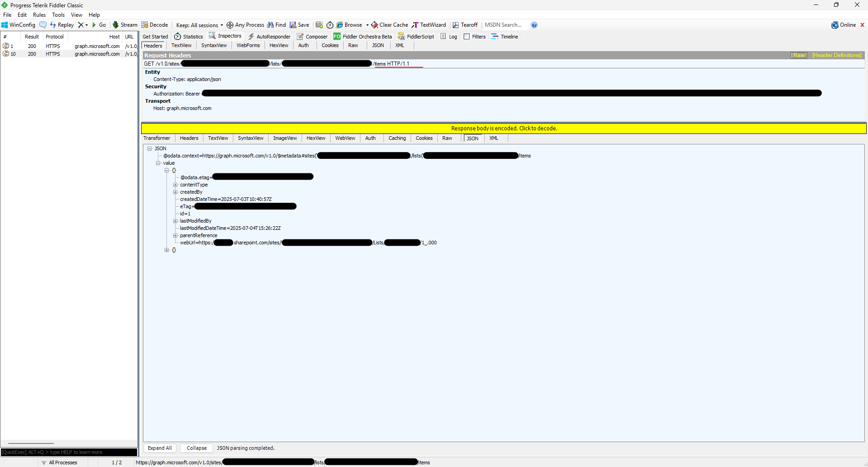
Task: Switch to the Statistics tab
Action: point(189,36)
